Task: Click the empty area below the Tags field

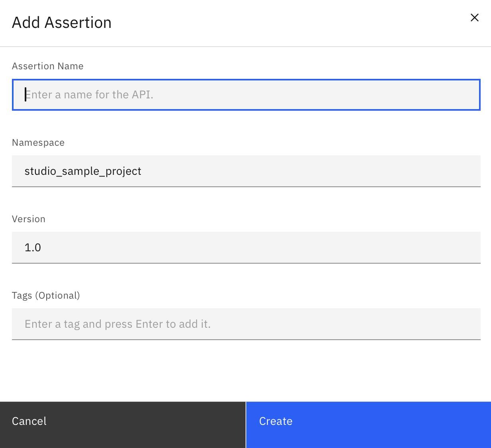Action: [x=246, y=370]
